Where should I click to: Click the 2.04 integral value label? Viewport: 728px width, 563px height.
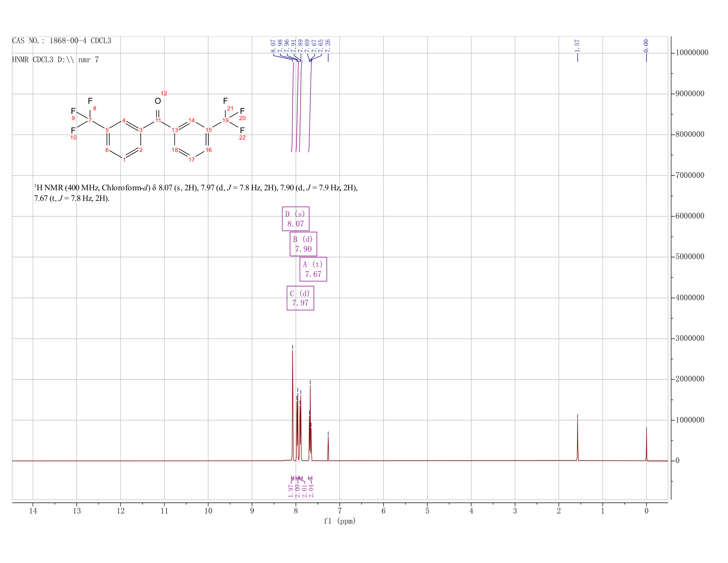tap(311, 490)
